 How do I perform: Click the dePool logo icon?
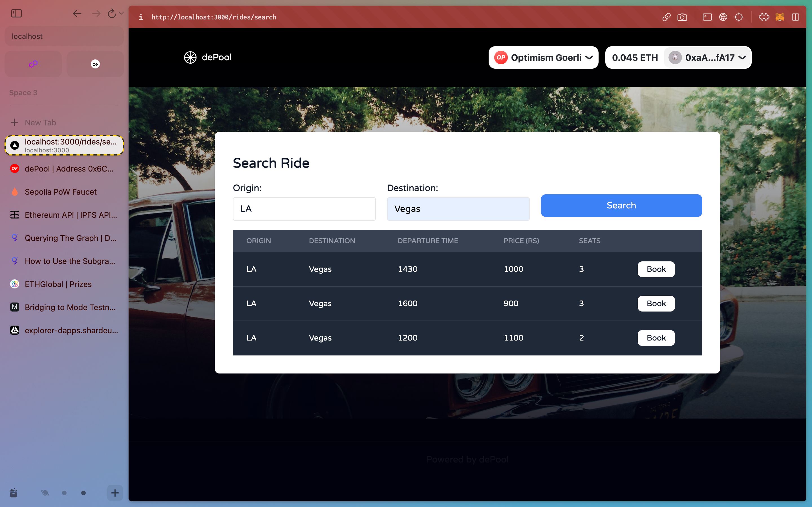(x=189, y=57)
